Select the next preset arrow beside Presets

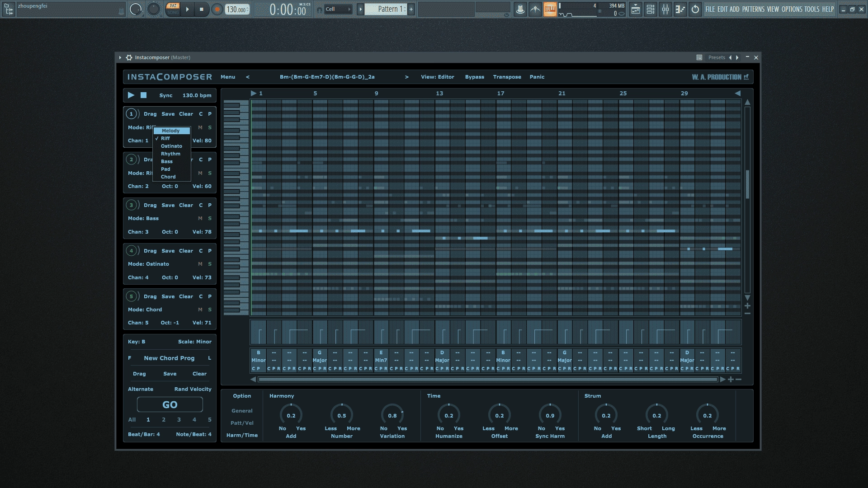coord(737,57)
